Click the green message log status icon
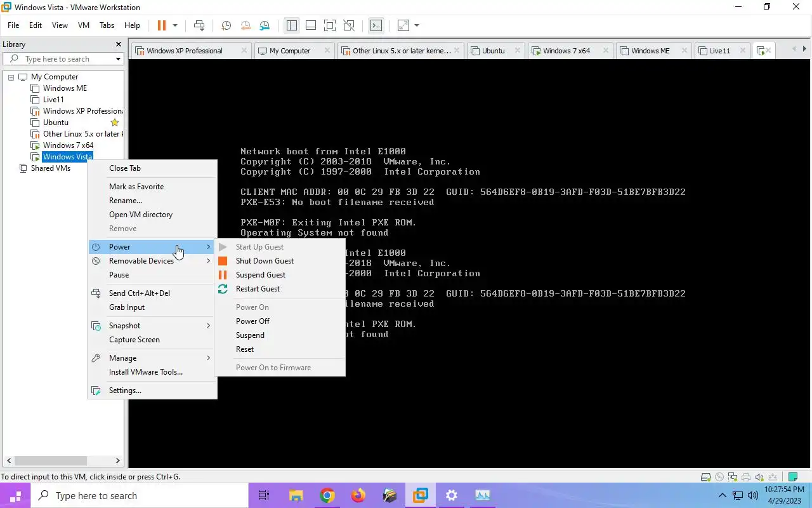 (792, 478)
